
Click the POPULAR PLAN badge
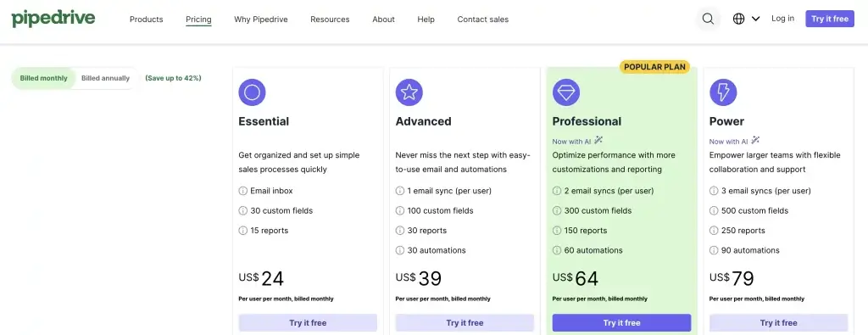pos(654,67)
